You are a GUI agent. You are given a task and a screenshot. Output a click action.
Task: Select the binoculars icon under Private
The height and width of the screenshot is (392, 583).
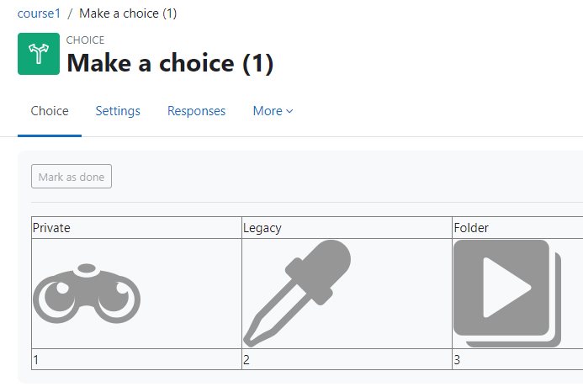click(x=87, y=294)
